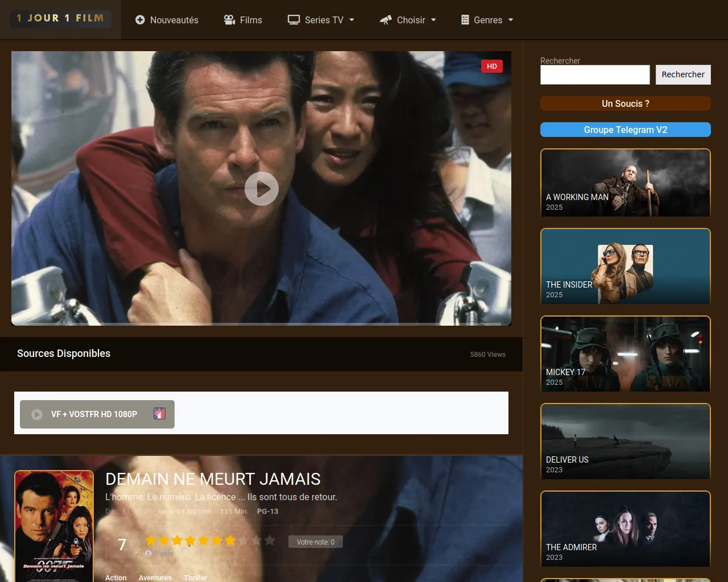Click the camera icon beside Films

229,20
